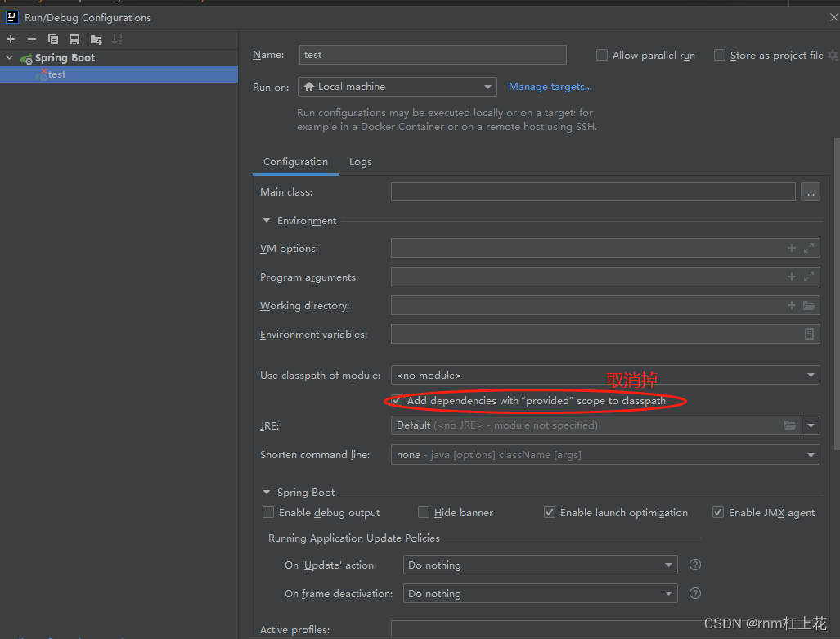840x639 pixels.
Task: Expand the VM options field
Action: click(809, 248)
